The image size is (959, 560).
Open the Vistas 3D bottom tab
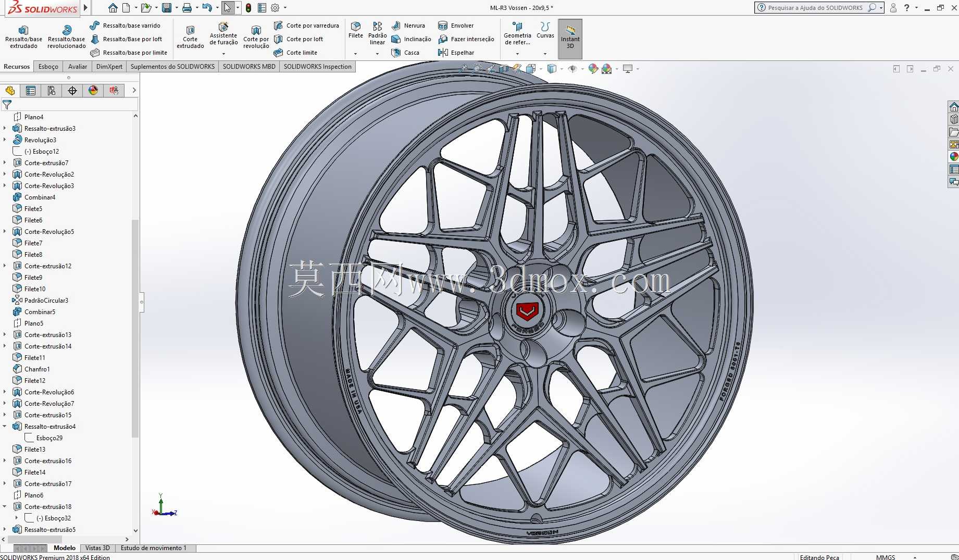[x=97, y=548]
